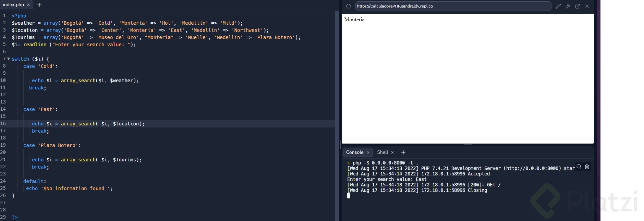644x221 pixels.
Task: Close the Console tab
Action: 368,152
